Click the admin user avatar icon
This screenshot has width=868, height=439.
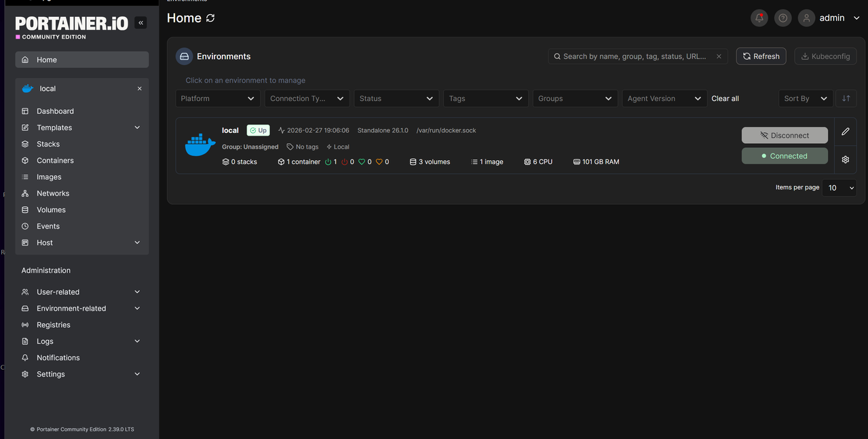806,18
